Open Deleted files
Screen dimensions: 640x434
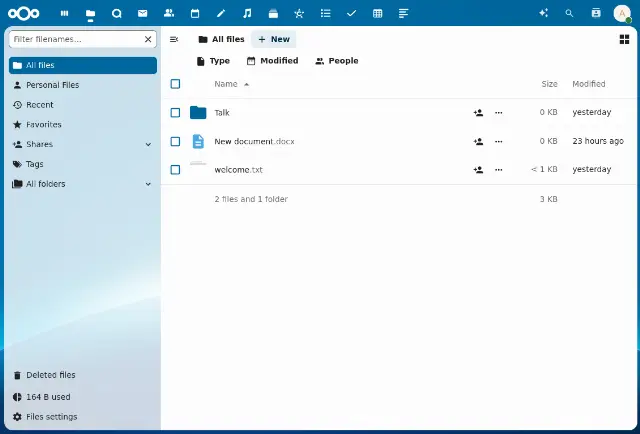point(83,375)
